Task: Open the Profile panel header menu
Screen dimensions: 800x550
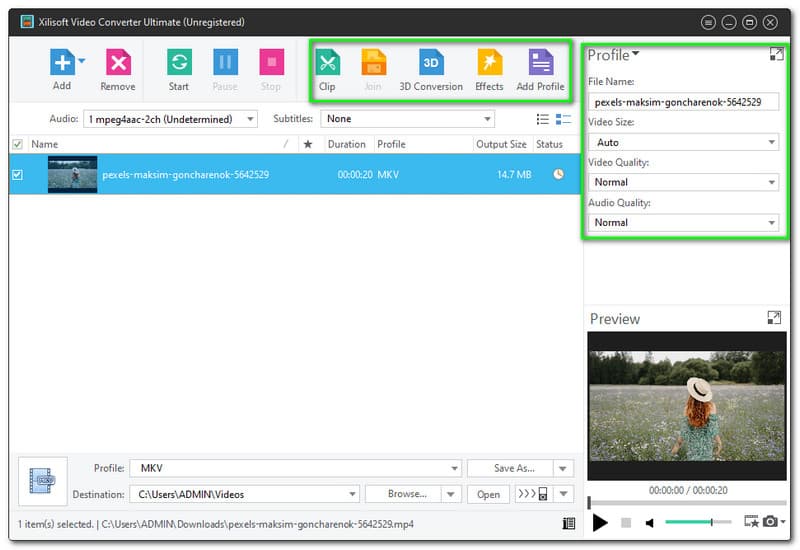Action: (614, 55)
